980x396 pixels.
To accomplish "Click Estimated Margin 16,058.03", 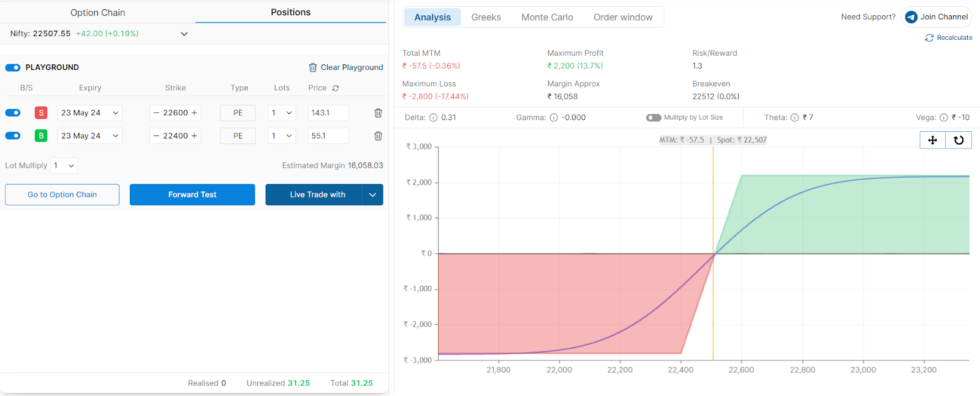I will (366, 166).
